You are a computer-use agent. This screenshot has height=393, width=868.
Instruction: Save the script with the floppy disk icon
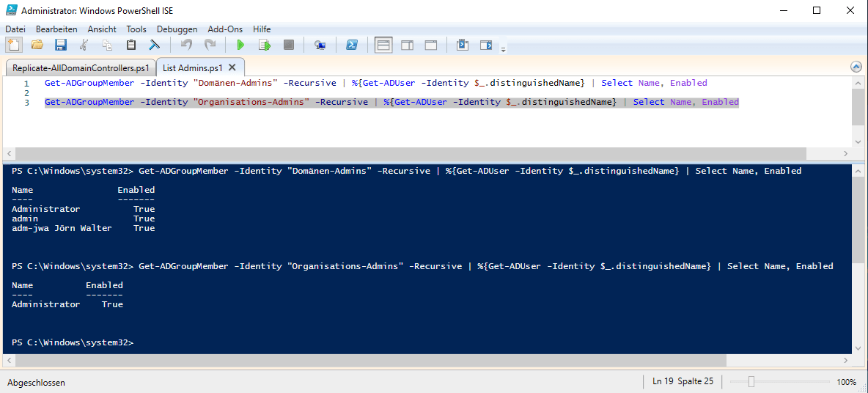pyautogui.click(x=61, y=45)
